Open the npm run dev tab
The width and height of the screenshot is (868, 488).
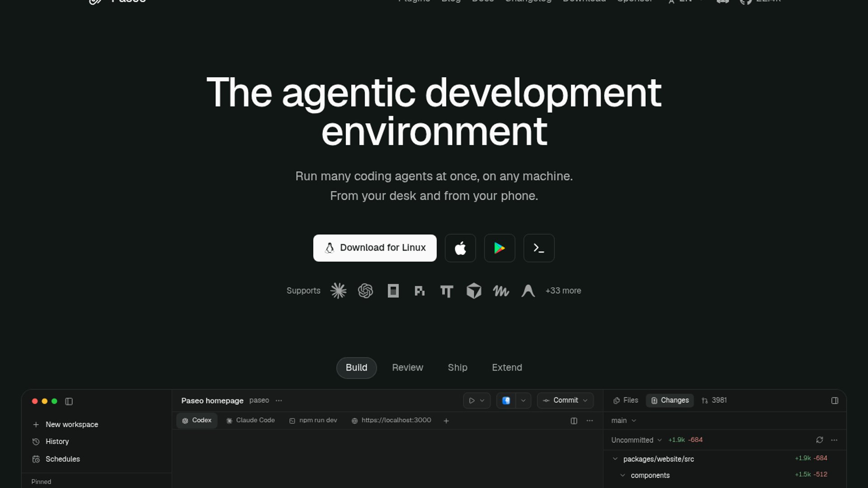click(x=313, y=420)
